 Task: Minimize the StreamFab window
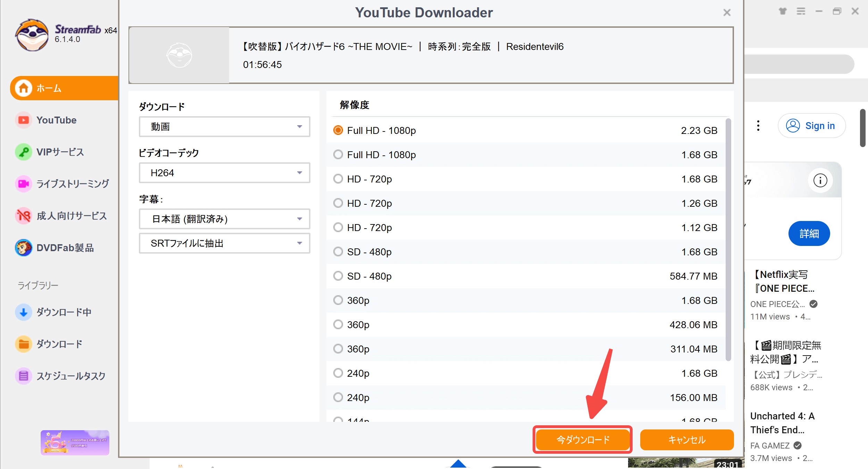[x=819, y=11]
